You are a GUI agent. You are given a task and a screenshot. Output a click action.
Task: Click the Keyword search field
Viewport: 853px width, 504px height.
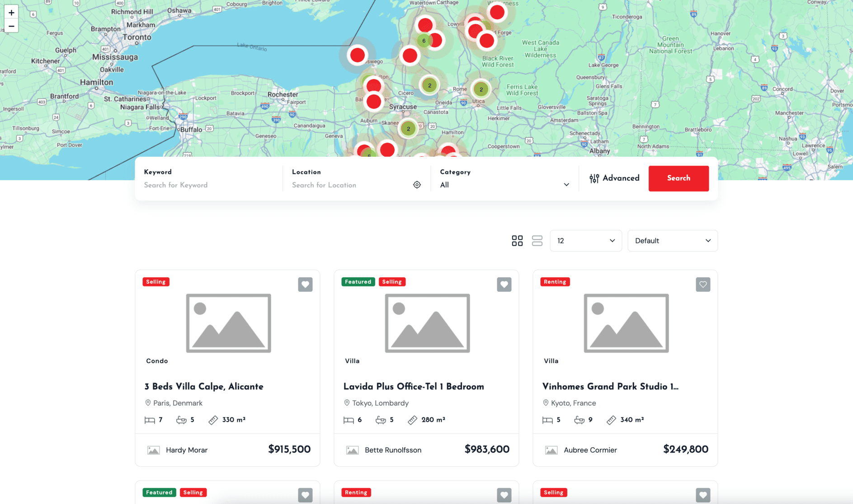(209, 185)
